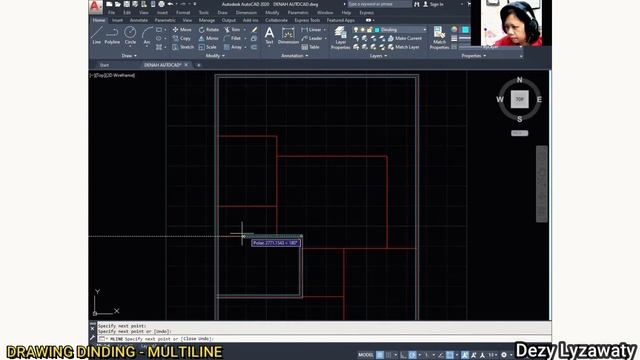Open the Home ribbon tab
This screenshot has height=360, width=640.
point(99,20)
